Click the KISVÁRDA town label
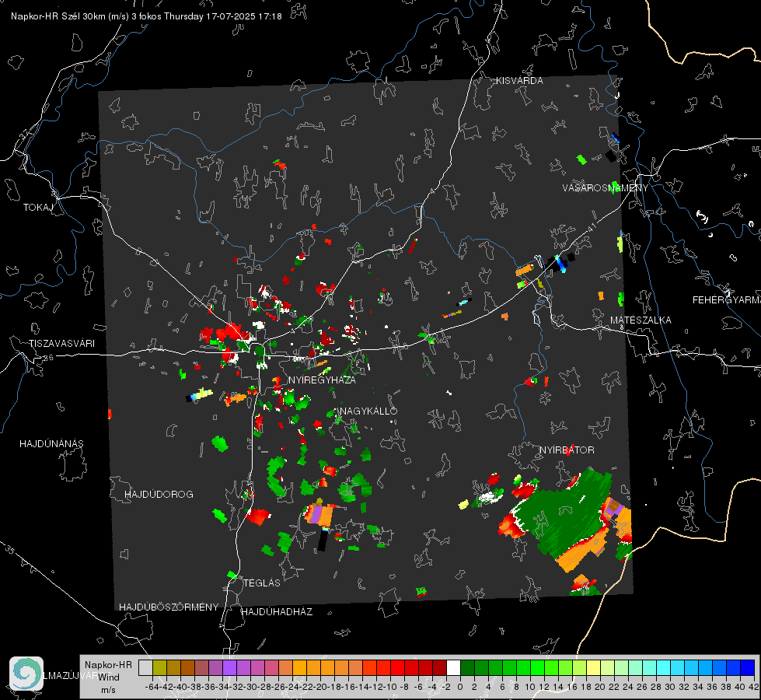761x700 pixels. click(519, 81)
